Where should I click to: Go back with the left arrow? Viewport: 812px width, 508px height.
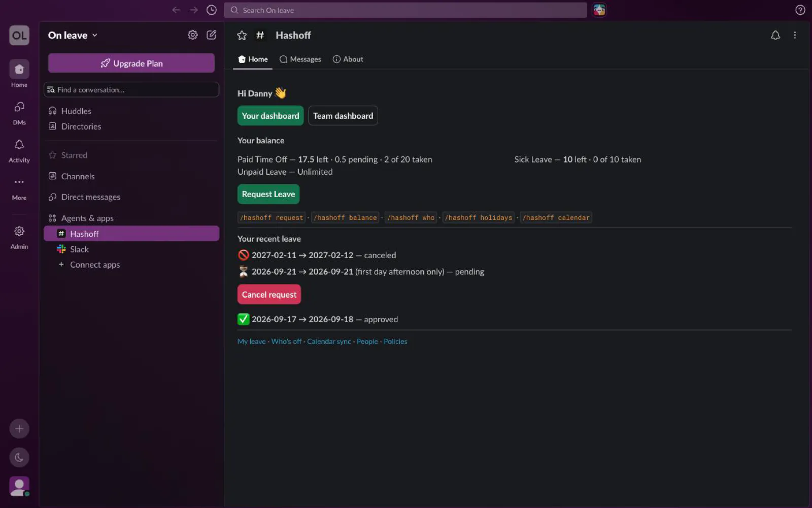pos(176,10)
